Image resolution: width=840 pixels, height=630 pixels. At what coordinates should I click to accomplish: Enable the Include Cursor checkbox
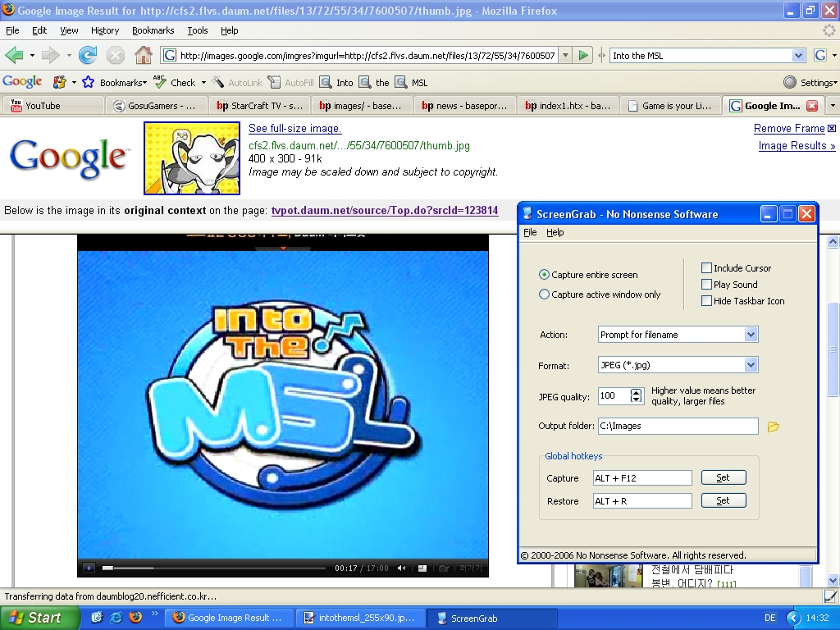(x=706, y=268)
